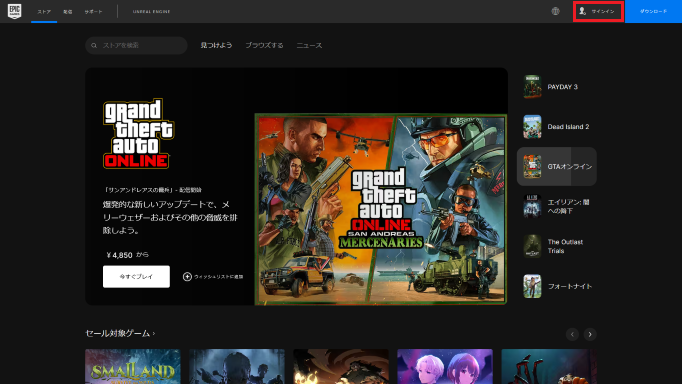This screenshot has width=682, height=384.
Task: Click the Epic Games logo
Action: point(14,11)
